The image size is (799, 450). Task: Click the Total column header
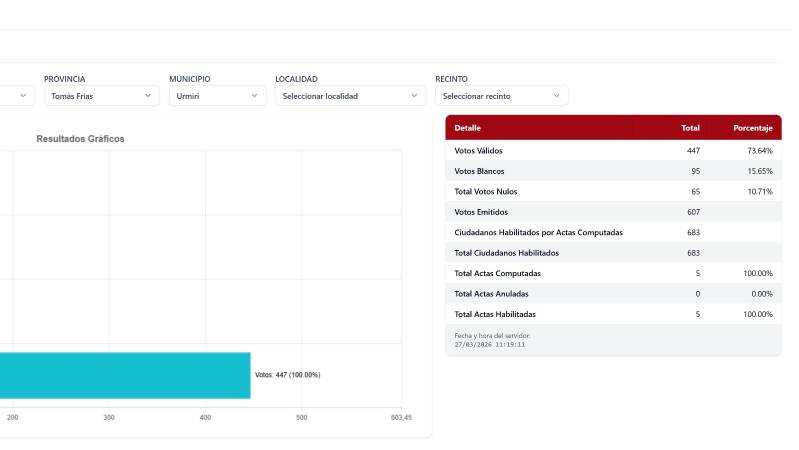(690, 128)
